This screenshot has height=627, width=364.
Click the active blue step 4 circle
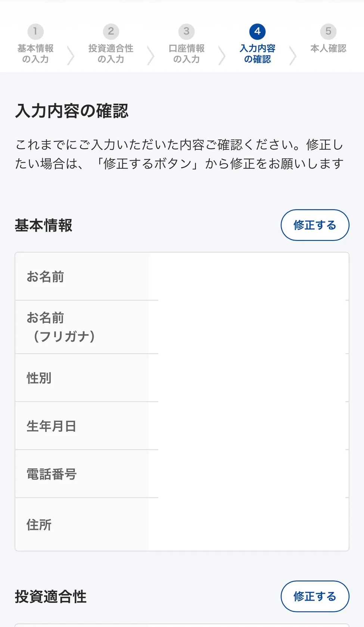(257, 31)
